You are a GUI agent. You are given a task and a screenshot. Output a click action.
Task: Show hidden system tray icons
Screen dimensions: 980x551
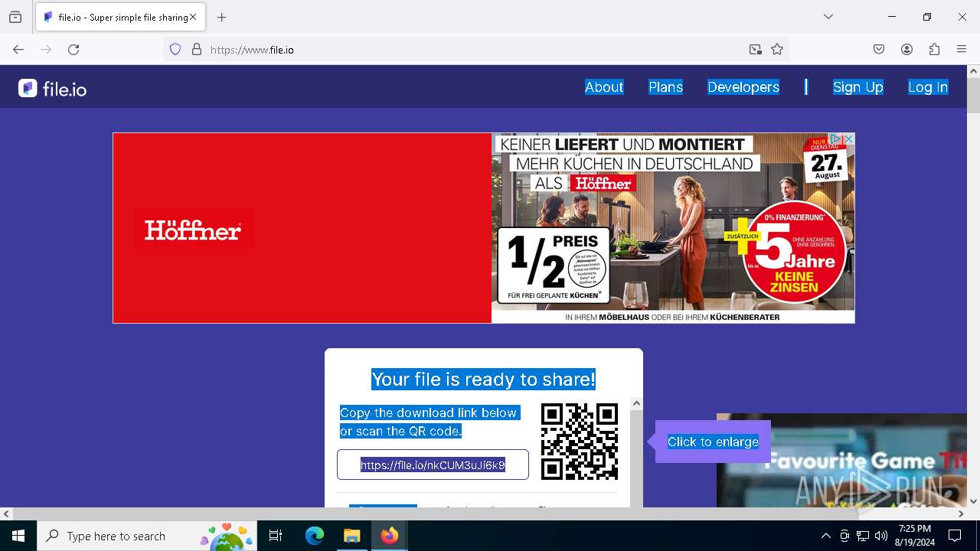click(x=825, y=536)
